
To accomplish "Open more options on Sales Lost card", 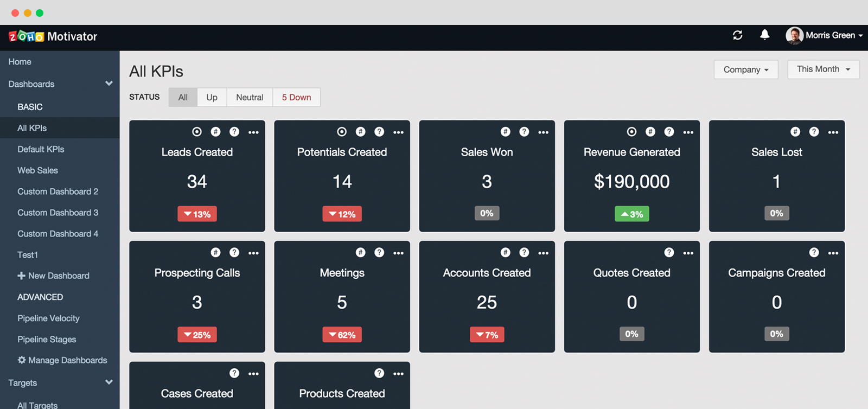I will coord(833,132).
